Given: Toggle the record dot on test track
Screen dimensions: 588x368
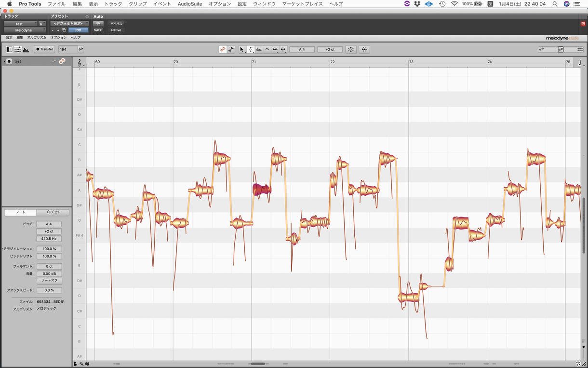Looking at the screenshot, I should tap(9, 61).
